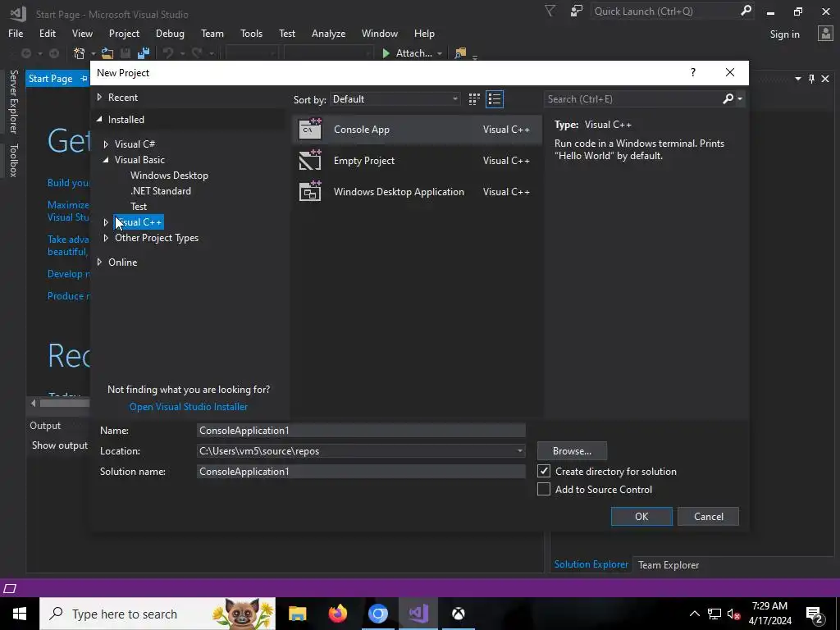840x630 pixels.
Task: Open the Server Explorer side tab
Action: [x=13, y=101]
